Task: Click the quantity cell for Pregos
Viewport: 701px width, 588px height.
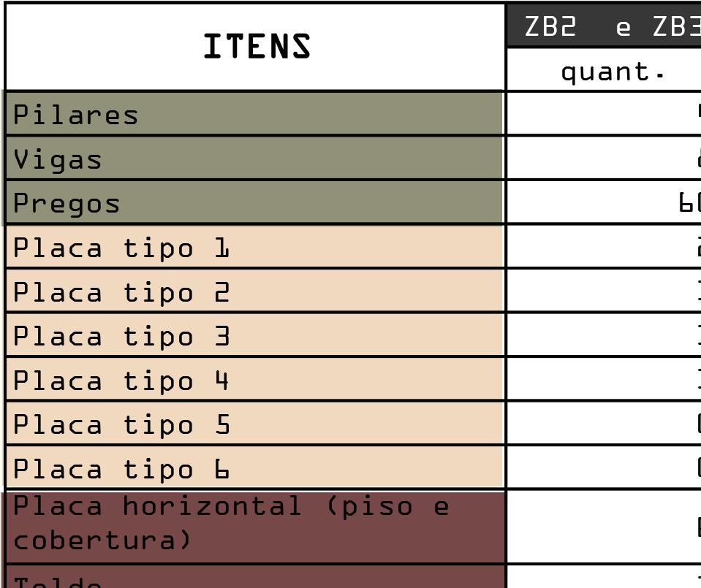Action: 604,202
